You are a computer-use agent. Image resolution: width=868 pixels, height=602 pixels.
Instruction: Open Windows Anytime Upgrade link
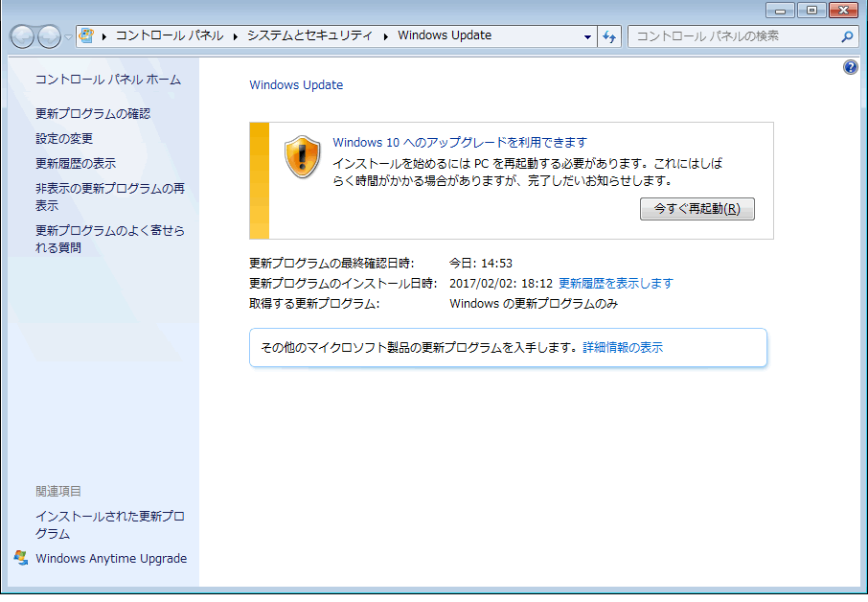coord(111,558)
